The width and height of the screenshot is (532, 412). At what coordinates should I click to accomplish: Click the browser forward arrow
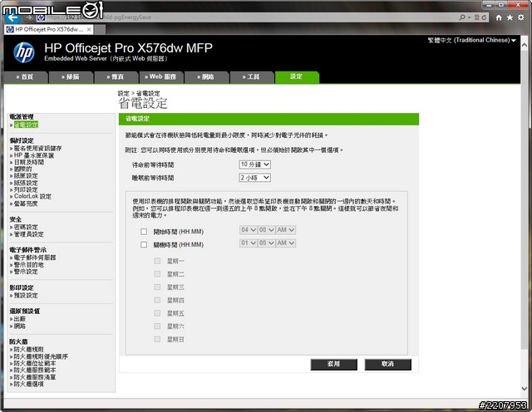29,17
